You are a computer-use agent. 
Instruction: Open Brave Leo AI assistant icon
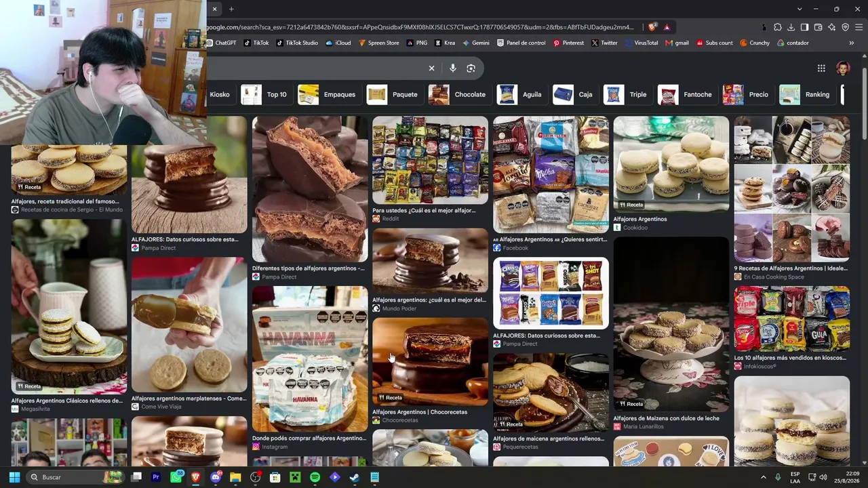[831, 27]
